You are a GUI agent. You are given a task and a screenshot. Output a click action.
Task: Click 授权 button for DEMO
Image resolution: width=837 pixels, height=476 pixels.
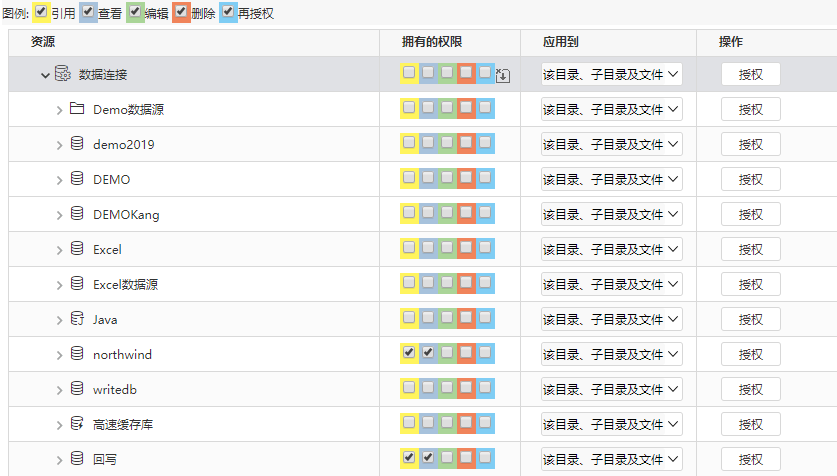751,179
